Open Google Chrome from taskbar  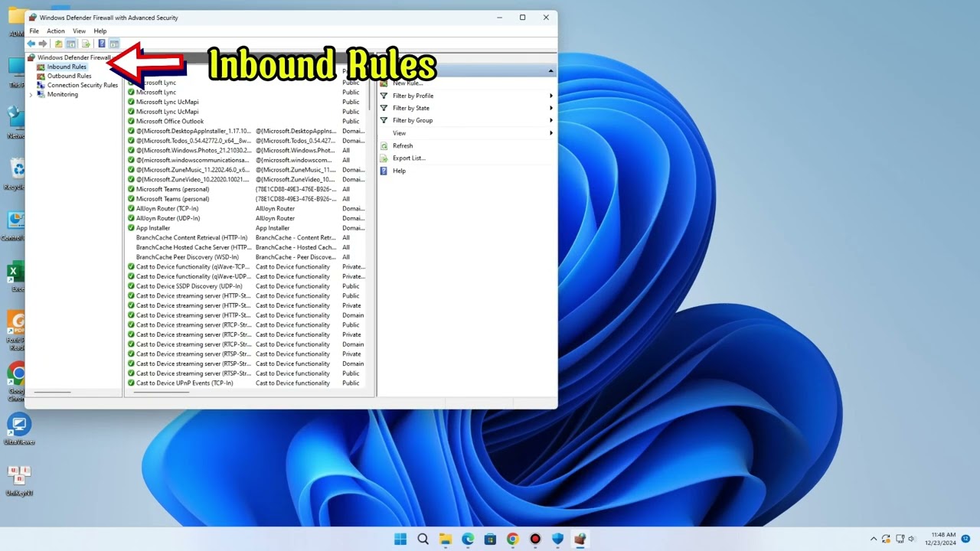pos(512,539)
